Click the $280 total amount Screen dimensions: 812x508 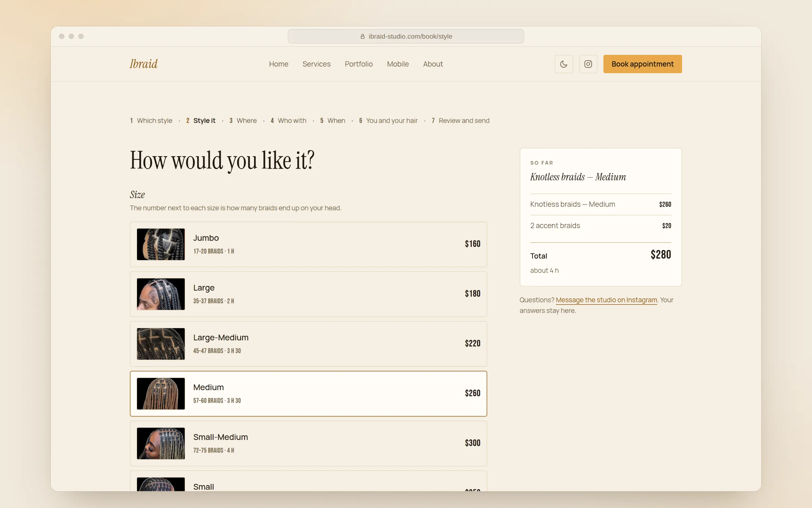660,255
